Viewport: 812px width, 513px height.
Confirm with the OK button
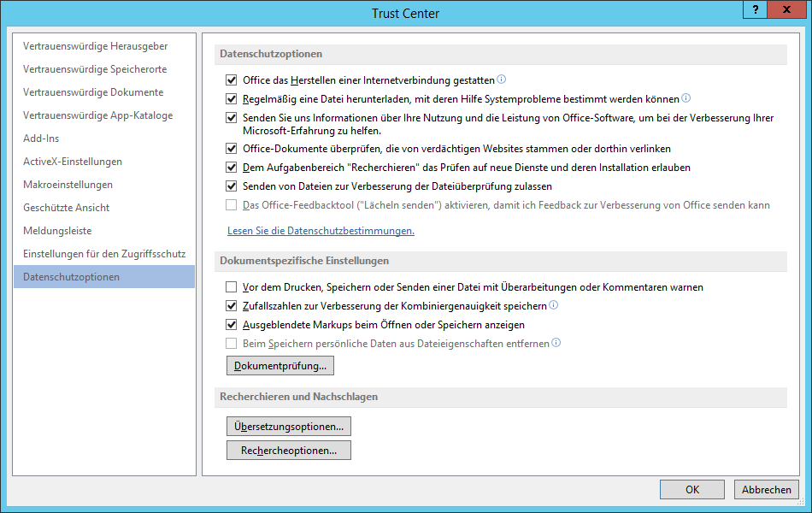(x=691, y=489)
